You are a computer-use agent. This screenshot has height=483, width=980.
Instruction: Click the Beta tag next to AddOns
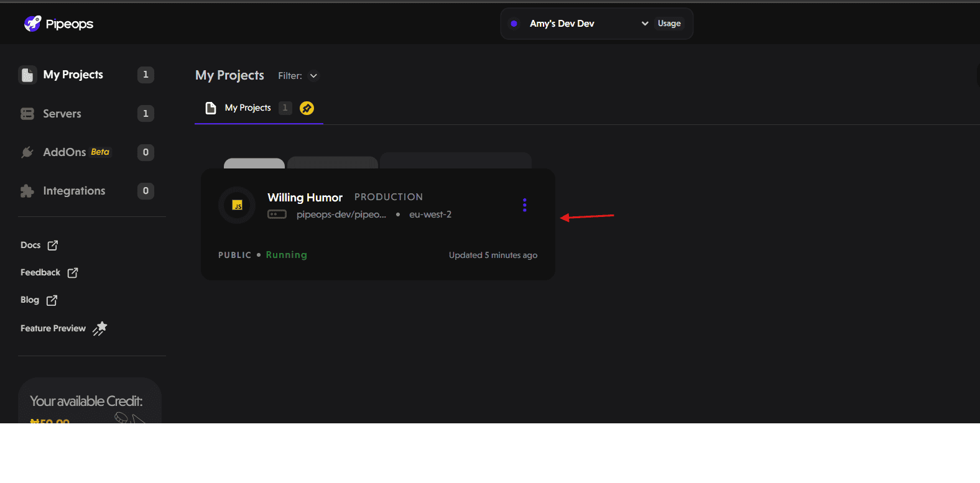tap(100, 152)
